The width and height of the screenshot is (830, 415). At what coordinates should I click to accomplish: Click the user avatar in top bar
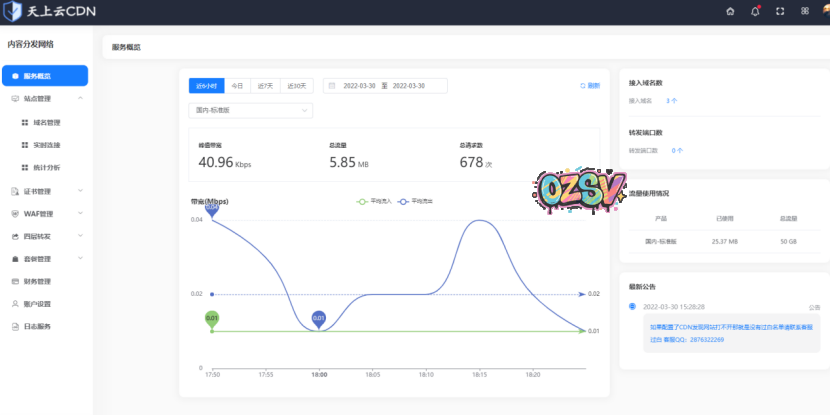(x=827, y=11)
